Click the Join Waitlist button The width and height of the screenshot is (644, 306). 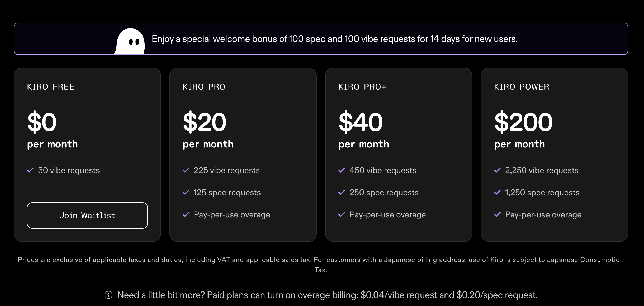pyautogui.click(x=87, y=216)
